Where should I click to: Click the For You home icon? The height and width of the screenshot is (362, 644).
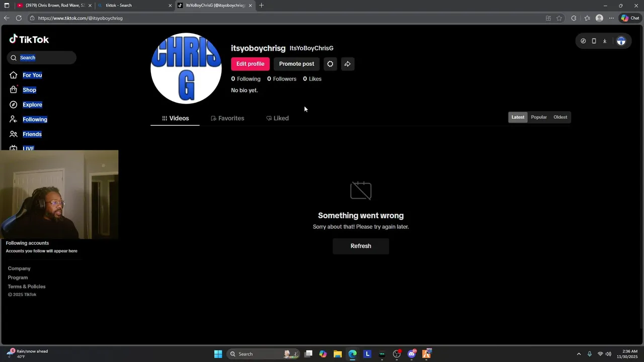tap(14, 75)
